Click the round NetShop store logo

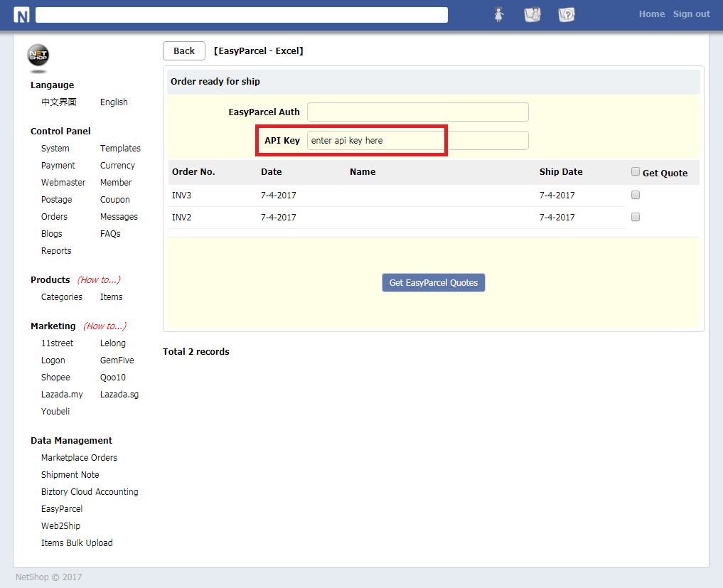click(x=38, y=55)
